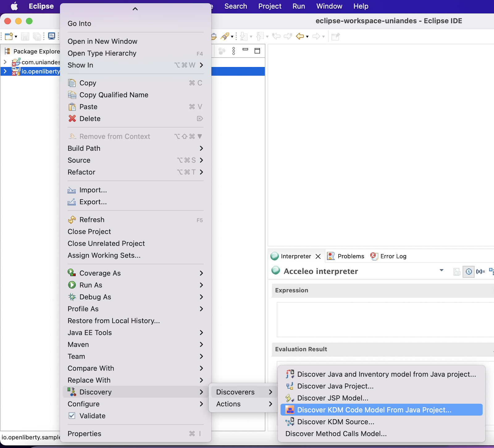The height and width of the screenshot is (448, 494).
Task: Open the Search menu in menu bar
Action: tap(236, 6)
